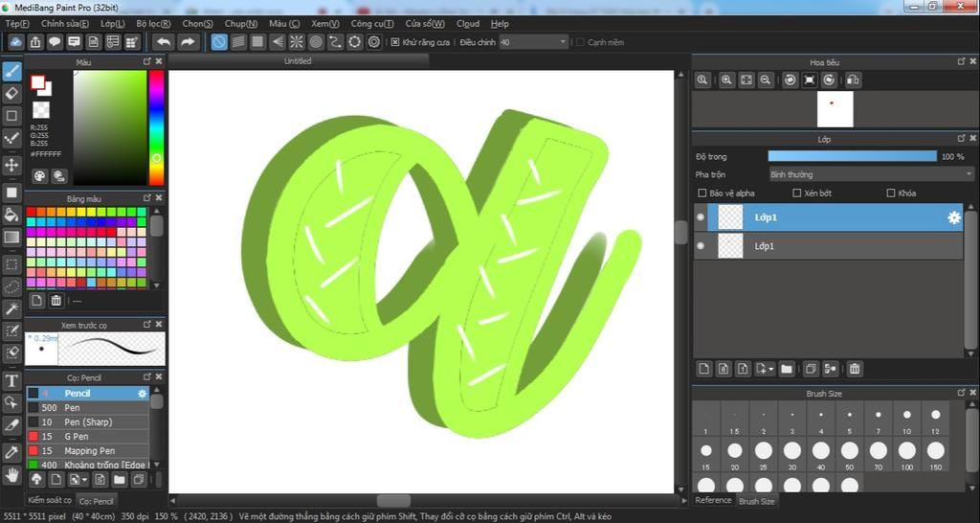This screenshot has width=980, height=523.
Task: Hide the highlighted Lớp1 layer
Action: 701,217
